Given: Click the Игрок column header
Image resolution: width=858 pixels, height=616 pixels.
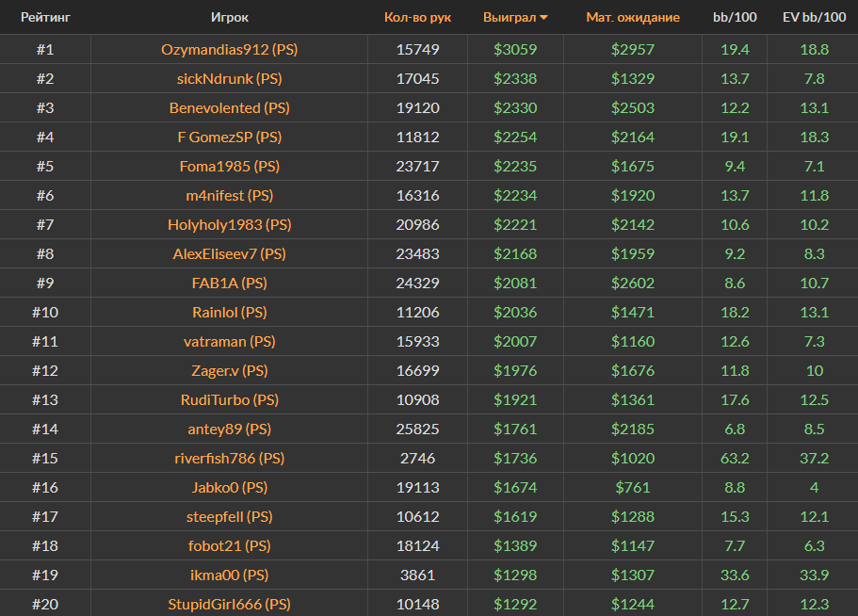Looking at the screenshot, I should point(230,18).
